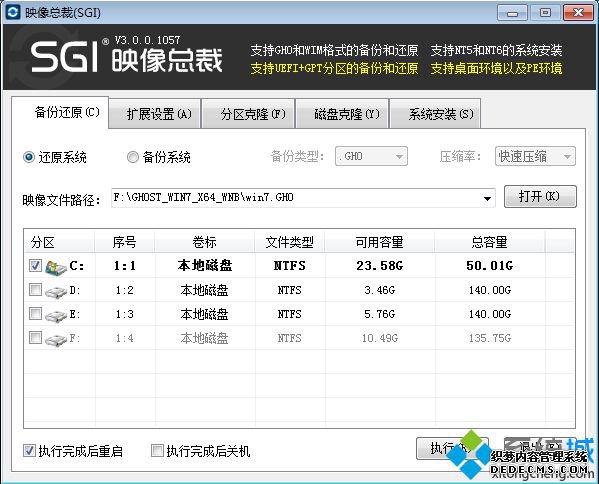Toggle 执行完成后重启 checkbox
This screenshot has width=599, height=484.
tap(29, 450)
